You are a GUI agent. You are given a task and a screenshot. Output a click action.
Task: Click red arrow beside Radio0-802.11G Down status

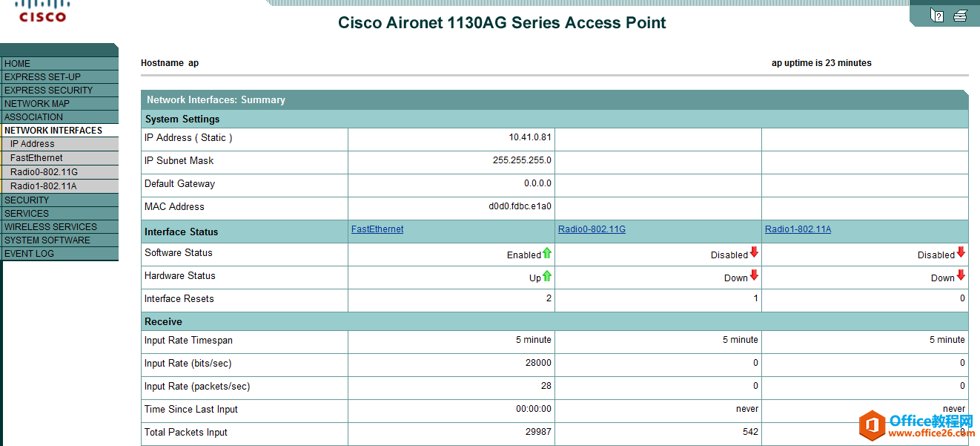pyautogui.click(x=754, y=275)
